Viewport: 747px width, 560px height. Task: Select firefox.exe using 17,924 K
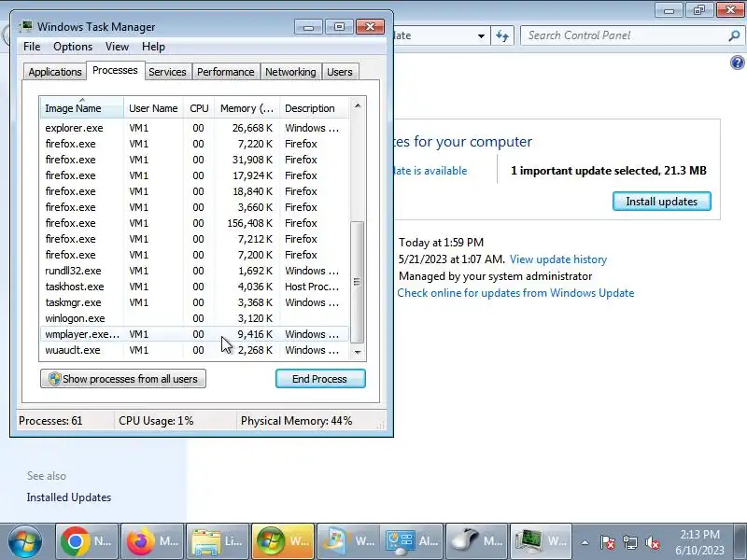(x=194, y=175)
